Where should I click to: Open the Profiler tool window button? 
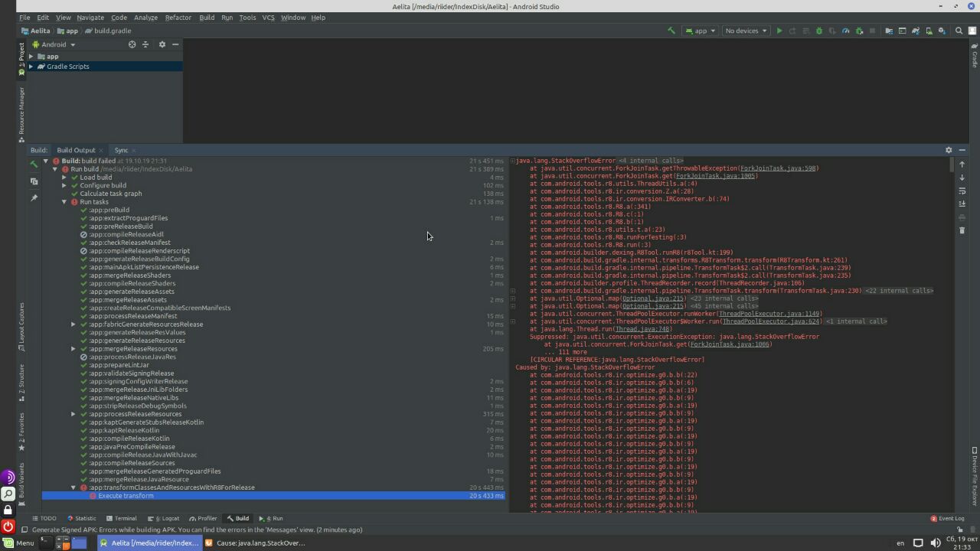(x=203, y=518)
